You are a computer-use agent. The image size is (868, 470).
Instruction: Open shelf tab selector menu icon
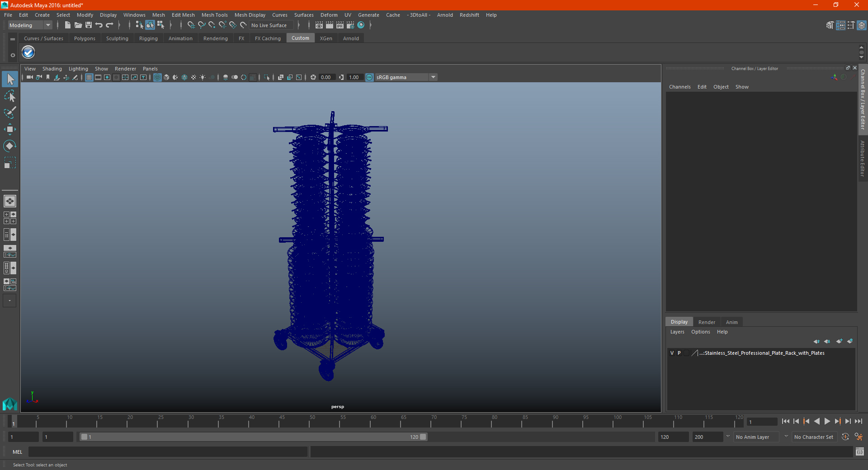click(13, 39)
